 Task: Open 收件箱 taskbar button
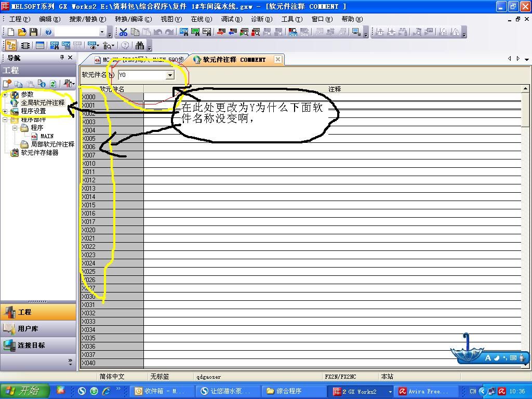162,392
